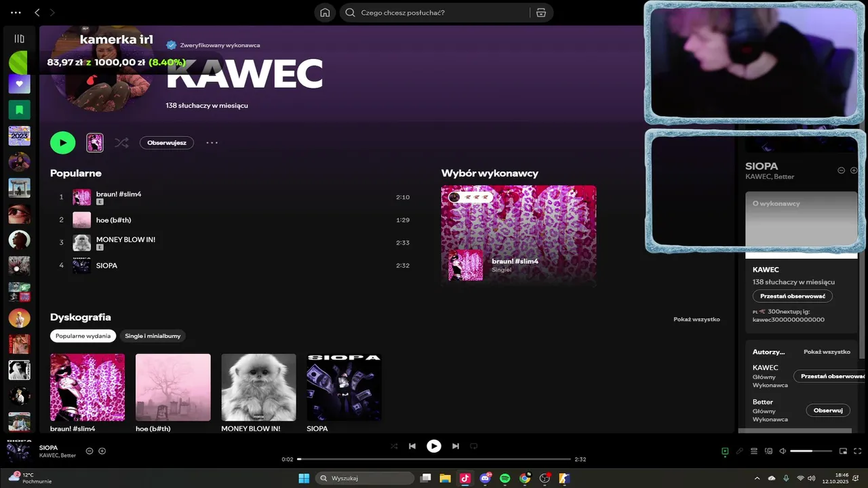Go back with the left arrow
The width and height of the screenshot is (868, 488).
coord(37,12)
